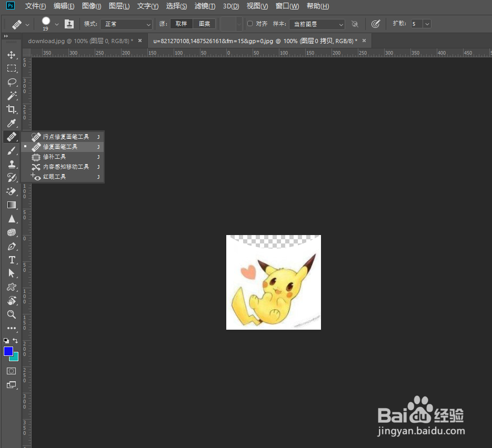
Task: Click the Healing Brush tool in toolbar
Action: [12, 137]
